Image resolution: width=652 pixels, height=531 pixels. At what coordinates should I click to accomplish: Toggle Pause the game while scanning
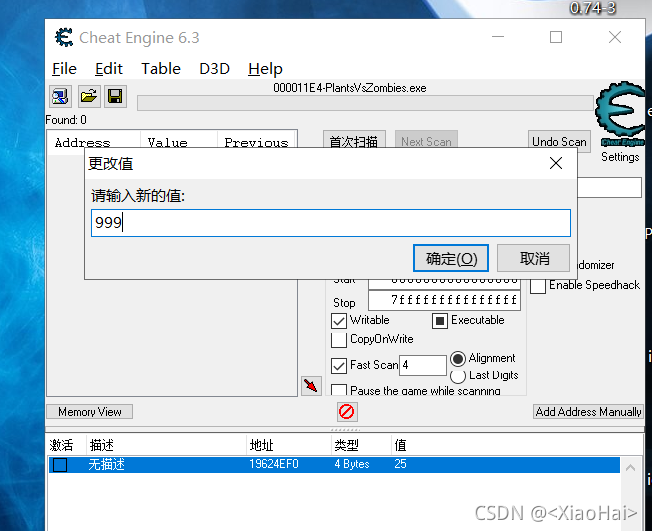(x=338, y=390)
